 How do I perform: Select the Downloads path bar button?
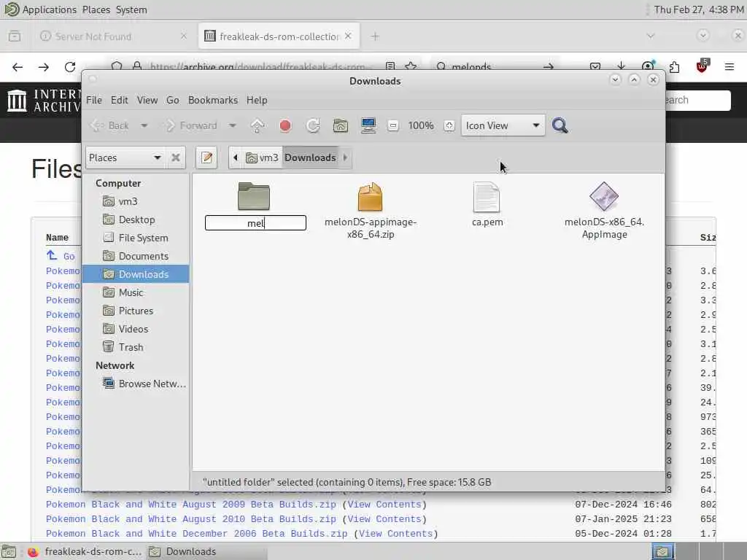310,157
